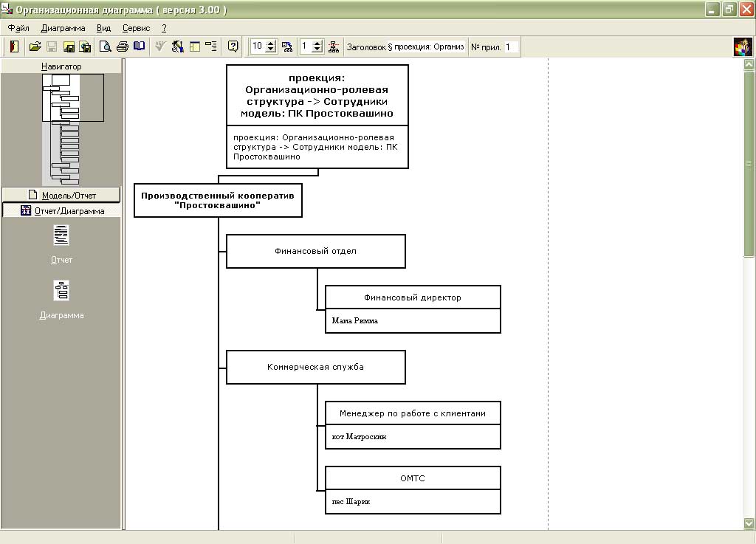
Task: Click the № прил. input field
Action: click(511, 47)
